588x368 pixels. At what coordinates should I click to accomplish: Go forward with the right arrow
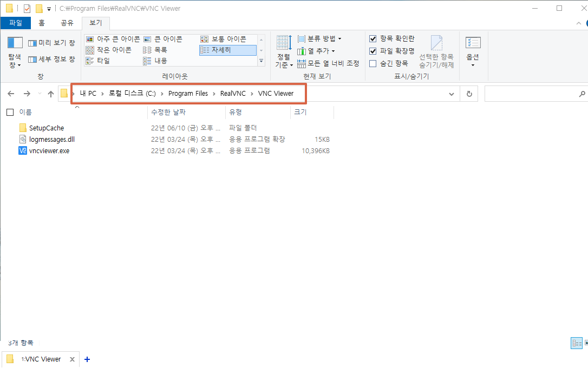tap(27, 94)
